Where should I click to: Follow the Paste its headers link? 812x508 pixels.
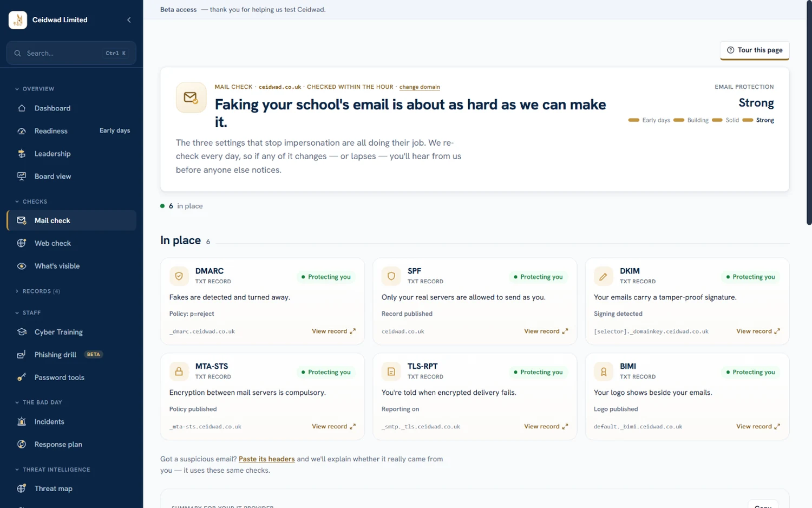267,459
